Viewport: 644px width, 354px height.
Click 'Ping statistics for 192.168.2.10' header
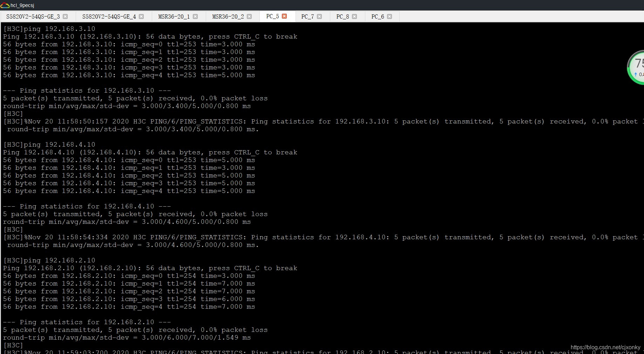click(87, 322)
